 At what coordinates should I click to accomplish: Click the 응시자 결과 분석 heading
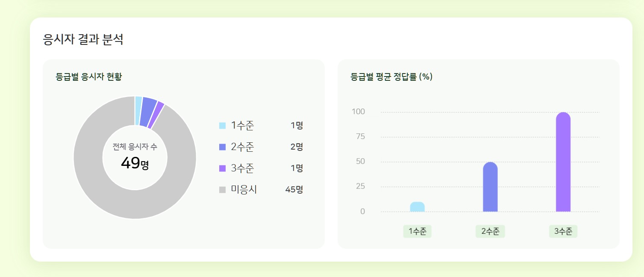83,40
